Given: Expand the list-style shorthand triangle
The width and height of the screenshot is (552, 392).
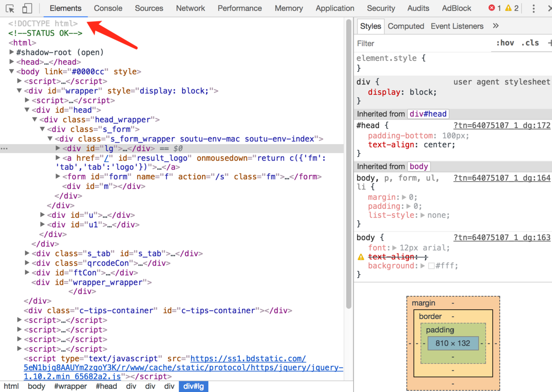Looking at the screenshot, I should [x=422, y=215].
